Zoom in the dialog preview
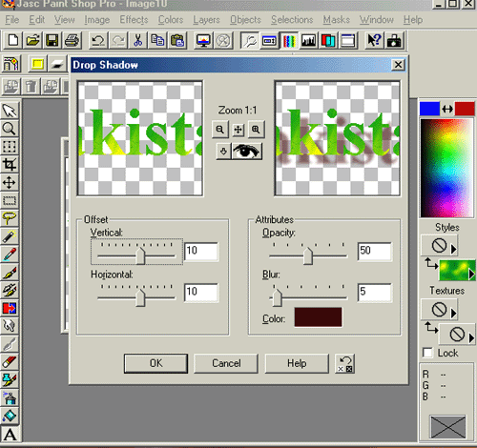 click(256, 130)
